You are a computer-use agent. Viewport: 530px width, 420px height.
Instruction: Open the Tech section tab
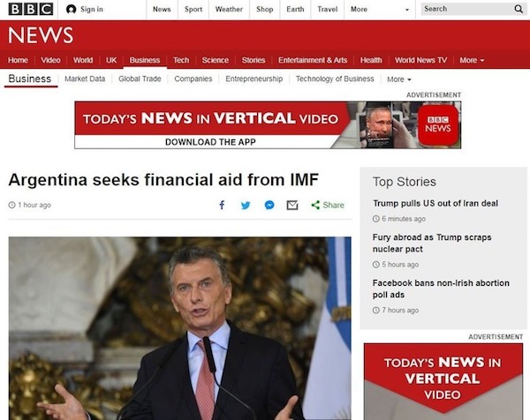181,60
